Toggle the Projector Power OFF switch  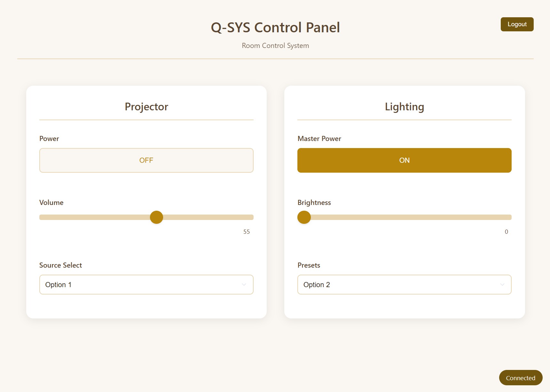[x=146, y=160]
